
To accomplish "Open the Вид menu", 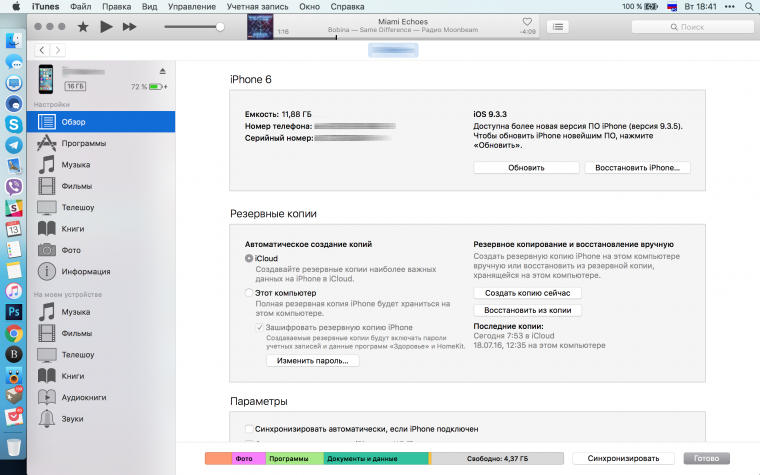I will point(149,7).
